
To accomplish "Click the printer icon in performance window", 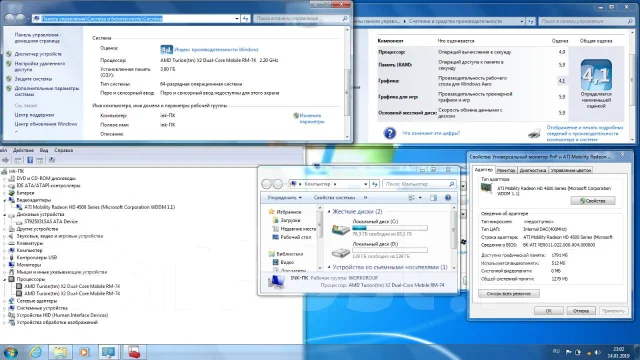I will (x=534, y=133).
